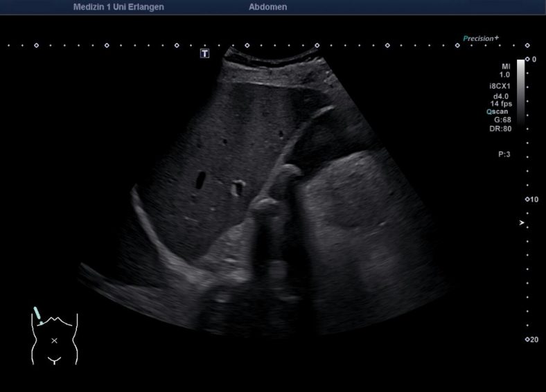Click the G:68 gain value
This screenshot has height=392, width=546.
pyautogui.click(x=502, y=119)
